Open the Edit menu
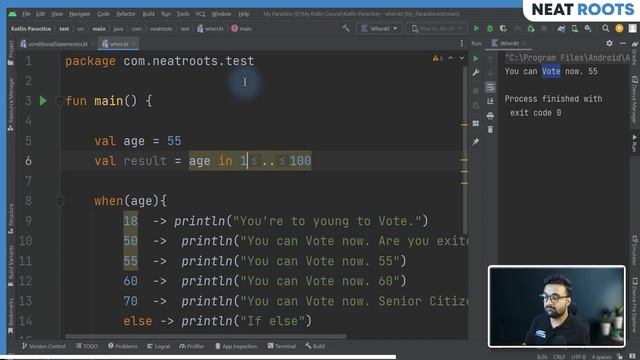Image resolution: width=640 pixels, height=360 pixels. (x=40, y=14)
